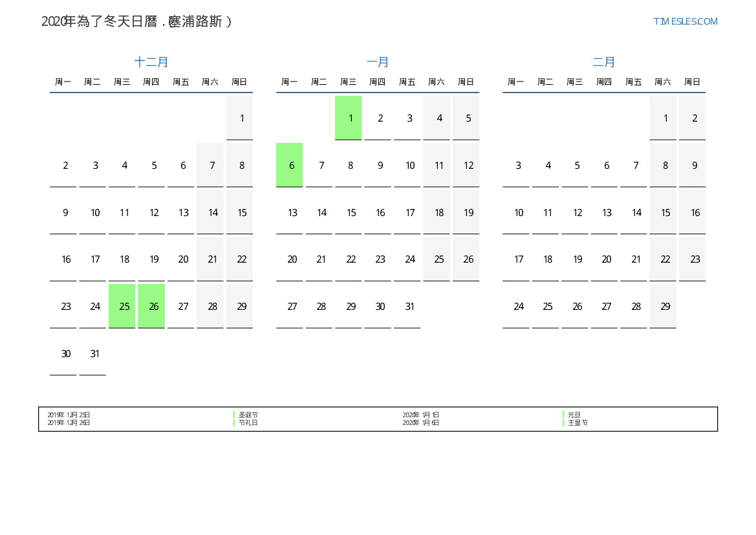Click the 一月 month heading
Viewport: 756px width, 535px height.
pos(378,62)
